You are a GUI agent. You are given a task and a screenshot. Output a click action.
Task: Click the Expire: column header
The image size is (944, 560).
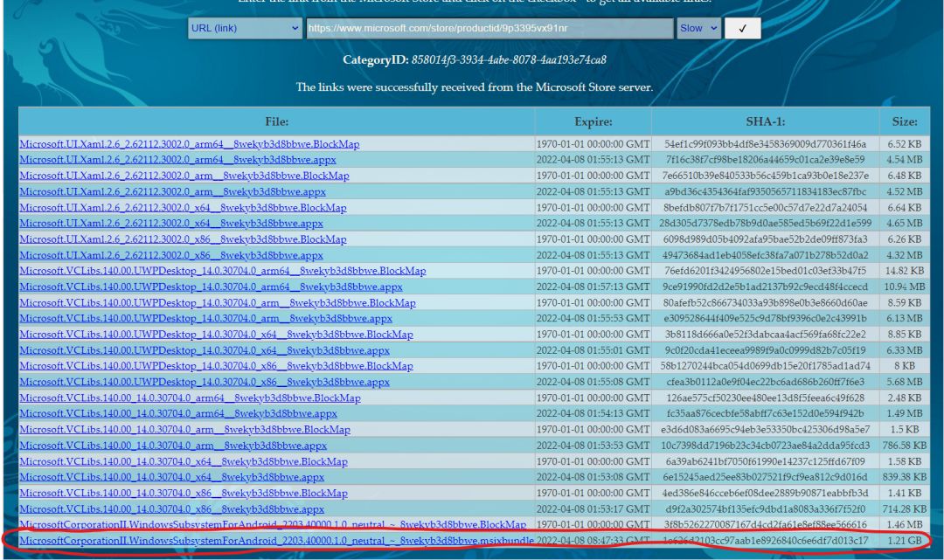pyautogui.click(x=593, y=121)
